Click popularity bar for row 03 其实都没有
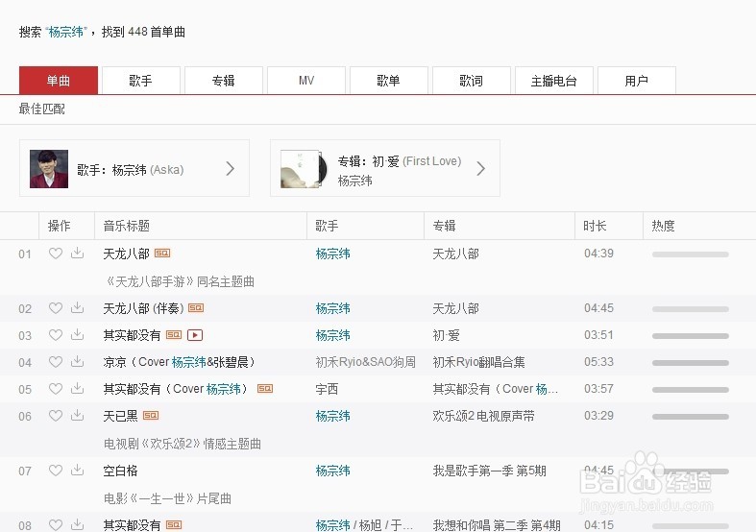 click(x=691, y=336)
